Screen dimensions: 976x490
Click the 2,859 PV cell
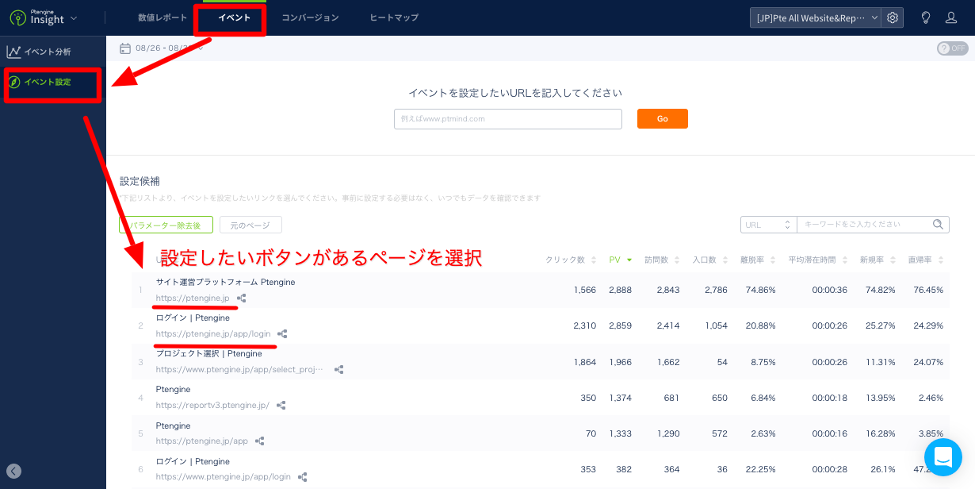[621, 326]
